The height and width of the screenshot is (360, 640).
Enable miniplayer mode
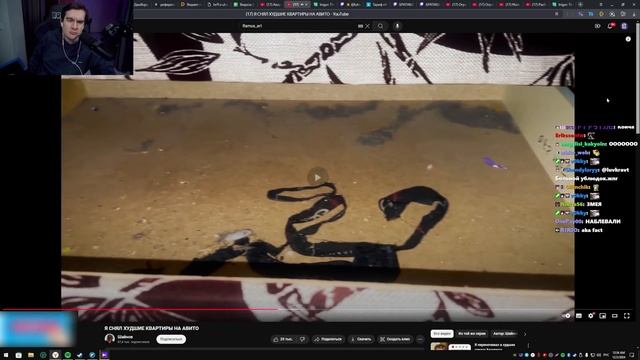(x=602, y=316)
